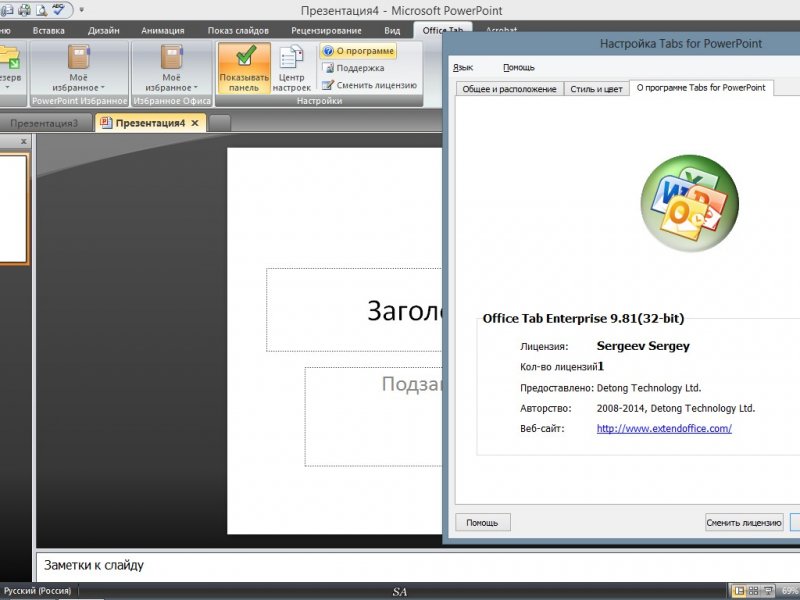800x600 pixels.
Task: Click Сменить лицензию in the ribbon
Action: [370, 85]
